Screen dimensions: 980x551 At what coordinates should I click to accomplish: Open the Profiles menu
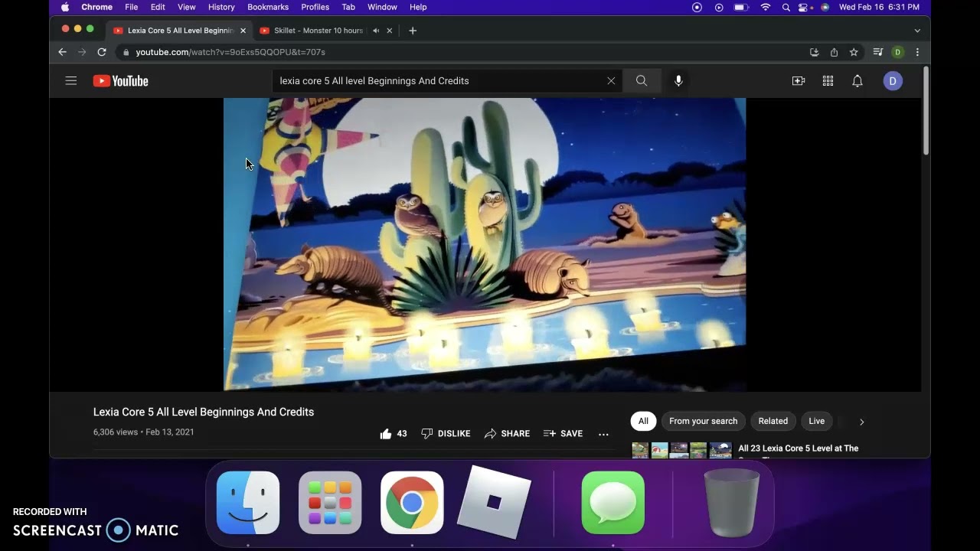pyautogui.click(x=315, y=7)
